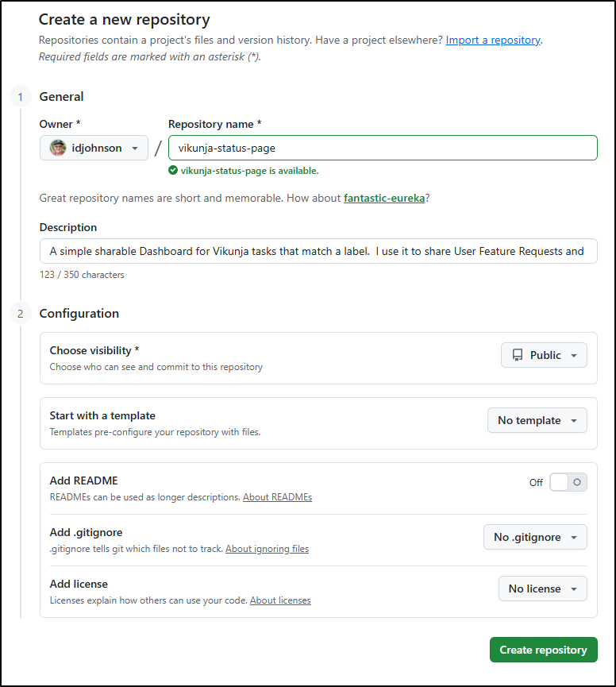Screen dimensions: 616x687
Task: Click the step 2 Configuration number badge
Action: (x=20, y=314)
